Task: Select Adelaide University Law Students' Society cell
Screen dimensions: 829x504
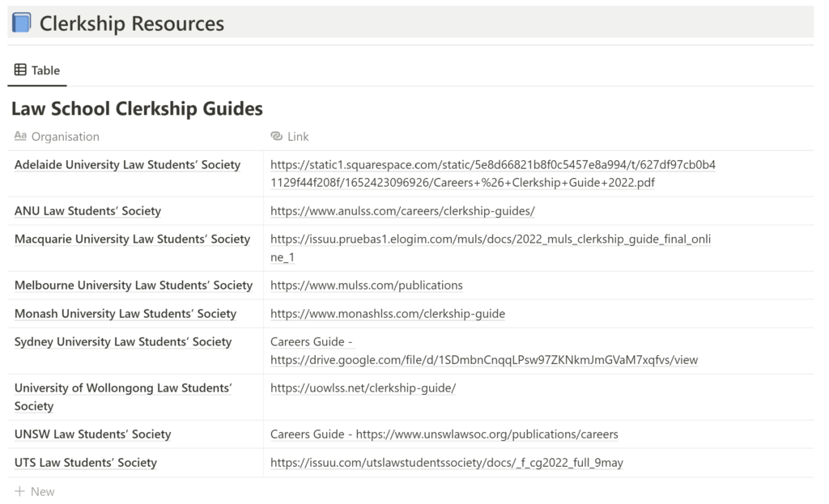Action: point(135,174)
